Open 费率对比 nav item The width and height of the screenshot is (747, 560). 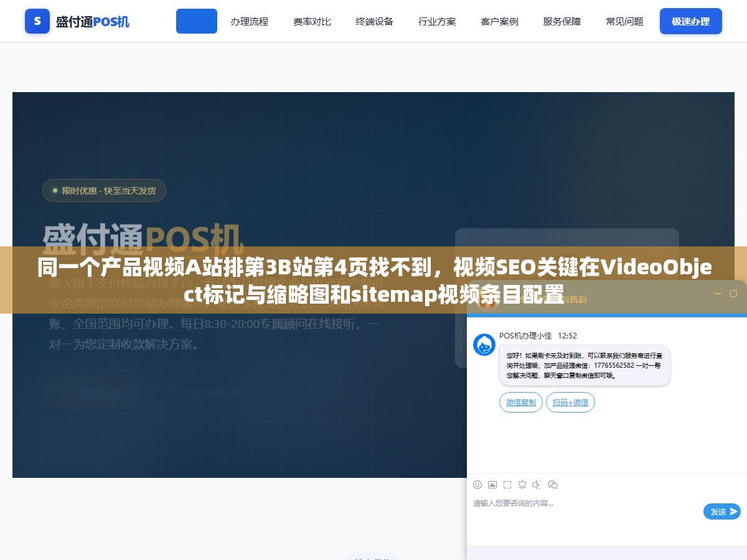pyautogui.click(x=312, y=21)
